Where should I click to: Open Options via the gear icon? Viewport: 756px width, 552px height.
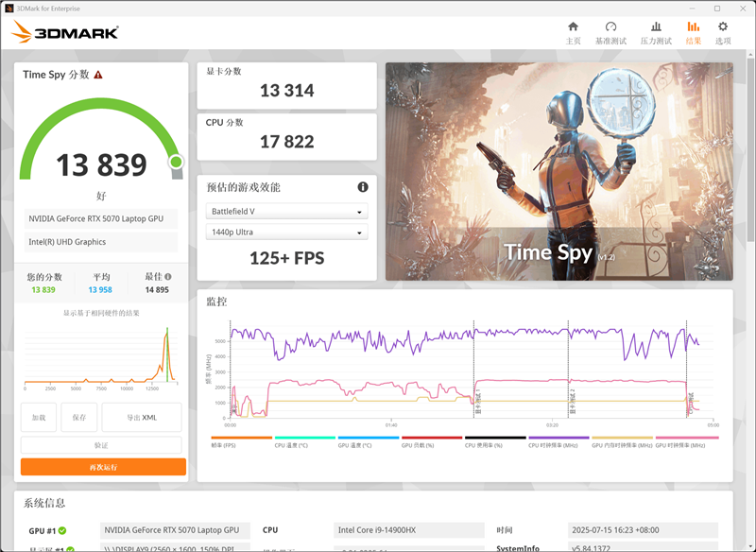pyautogui.click(x=722, y=26)
